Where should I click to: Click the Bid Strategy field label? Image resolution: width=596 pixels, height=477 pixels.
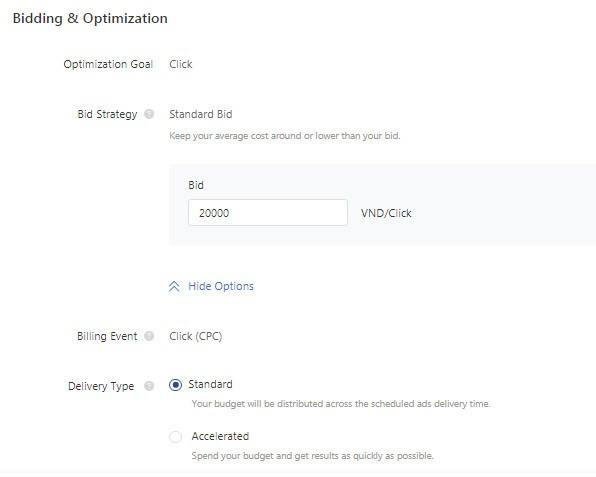point(107,114)
